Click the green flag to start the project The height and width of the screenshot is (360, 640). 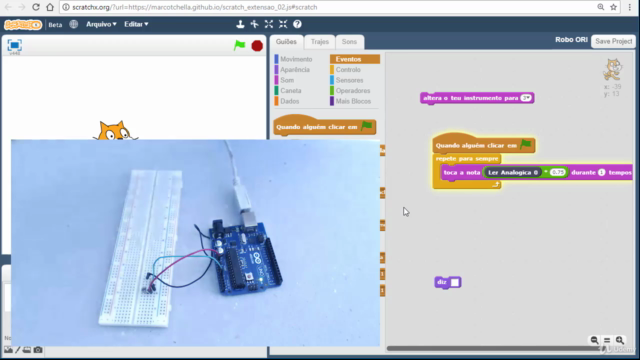[x=240, y=45]
